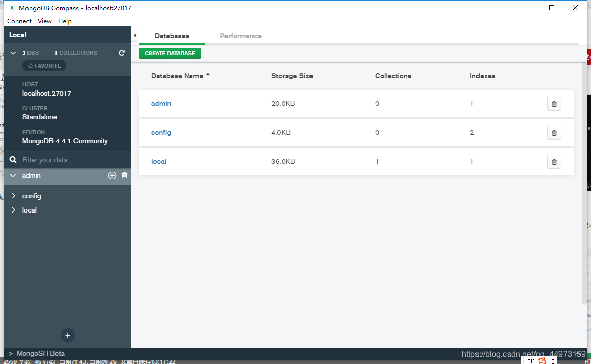The image size is (591, 364).
Task: Drop the local database from table row
Action: click(554, 162)
